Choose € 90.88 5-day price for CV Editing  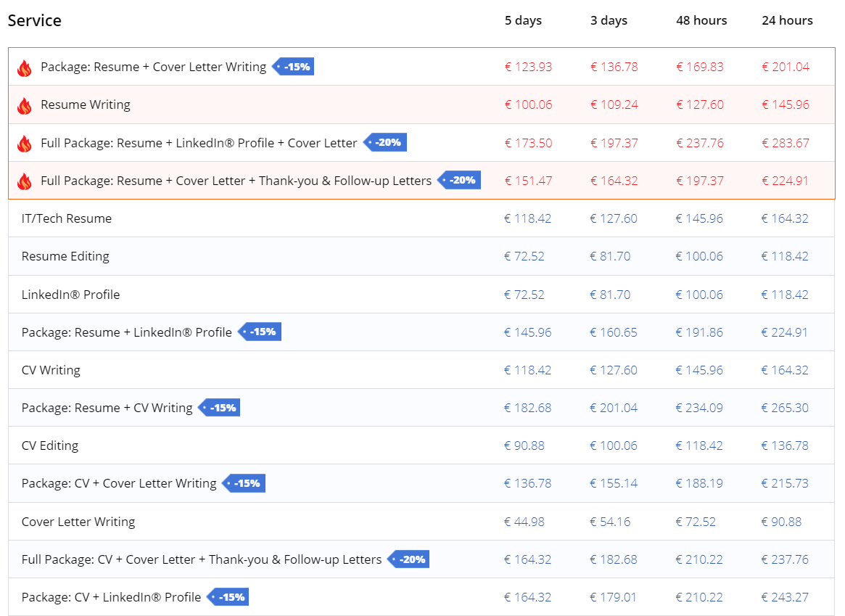click(x=524, y=445)
